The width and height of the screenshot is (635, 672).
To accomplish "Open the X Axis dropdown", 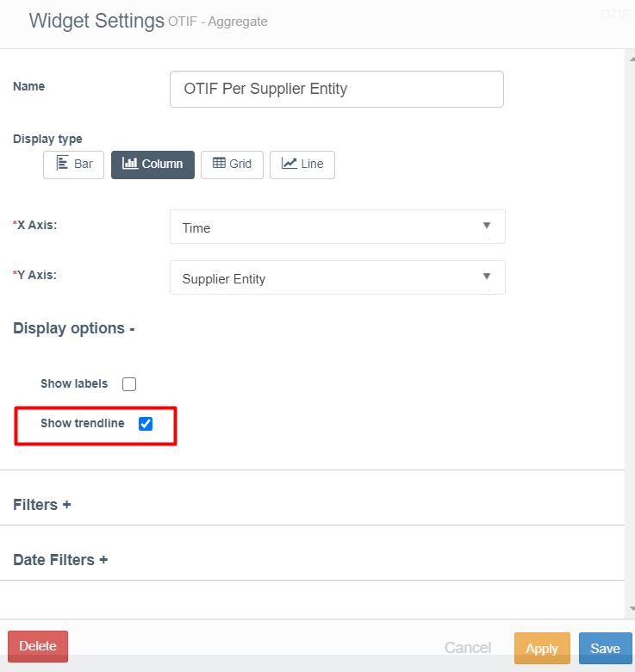I will 337,227.
